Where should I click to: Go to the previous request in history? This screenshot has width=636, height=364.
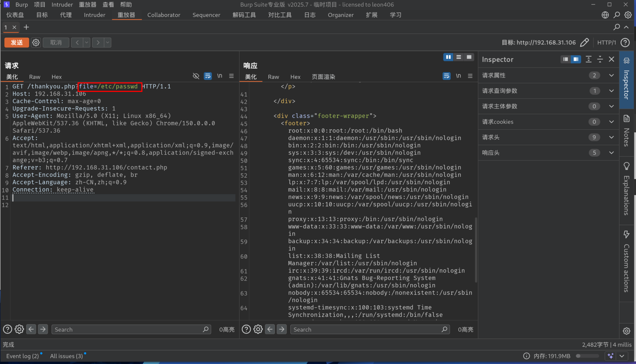pyautogui.click(x=77, y=43)
